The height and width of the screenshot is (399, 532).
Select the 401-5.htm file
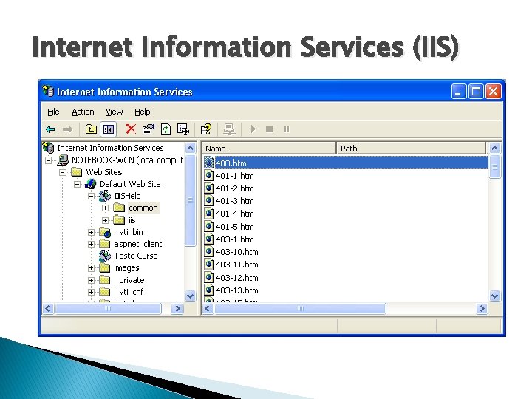click(235, 227)
